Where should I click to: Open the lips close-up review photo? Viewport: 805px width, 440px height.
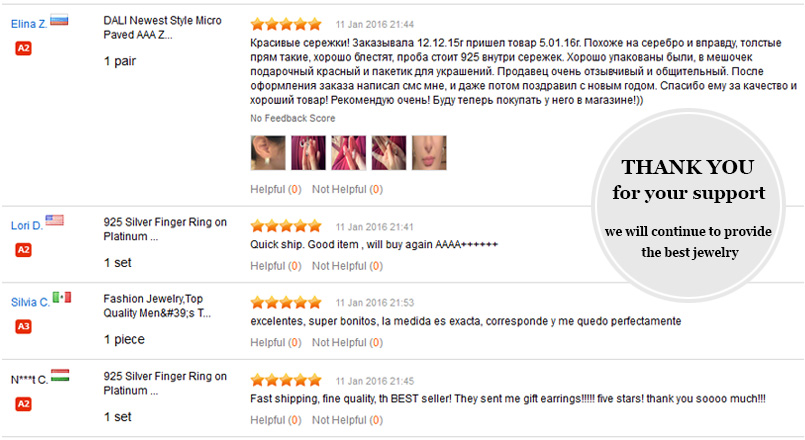(429, 152)
